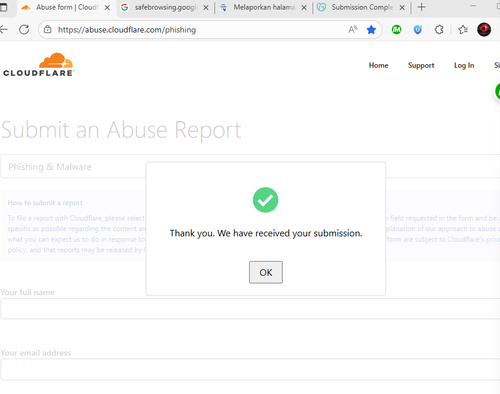Open the red profile avatar
The height and width of the screenshot is (394, 500).
click(x=484, y=30)
